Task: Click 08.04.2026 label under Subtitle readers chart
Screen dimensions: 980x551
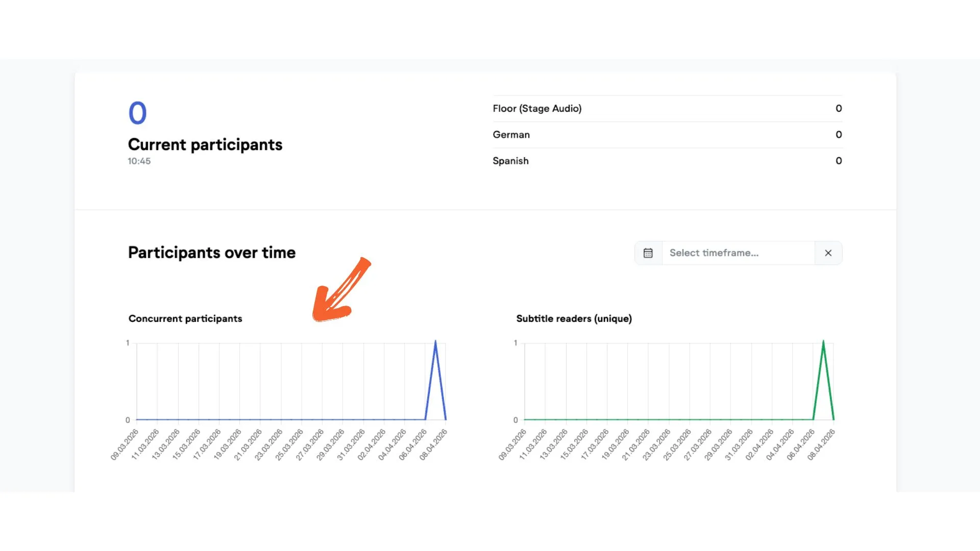Action: [821, 445]
